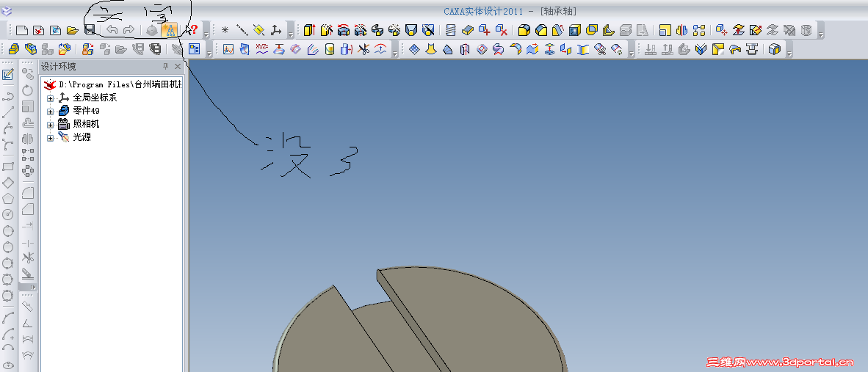The image size is (868, 372).
Task: Expand the 光源 tree node
Action: 51,138
